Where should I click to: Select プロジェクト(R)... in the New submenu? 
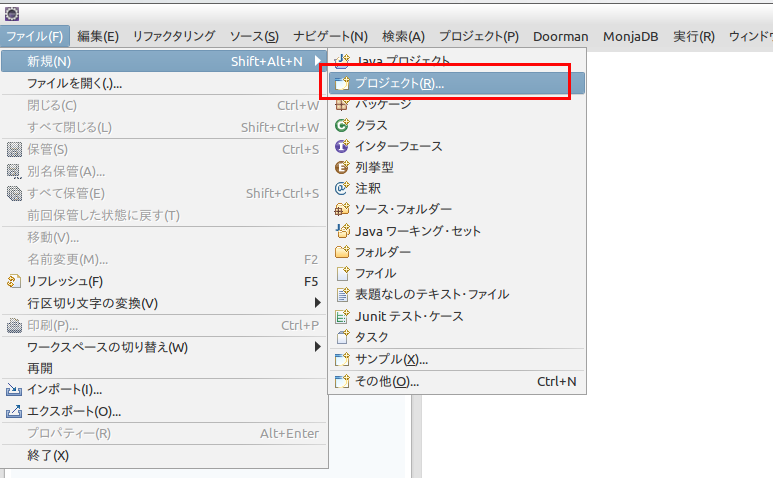click(x=457, y=83)
